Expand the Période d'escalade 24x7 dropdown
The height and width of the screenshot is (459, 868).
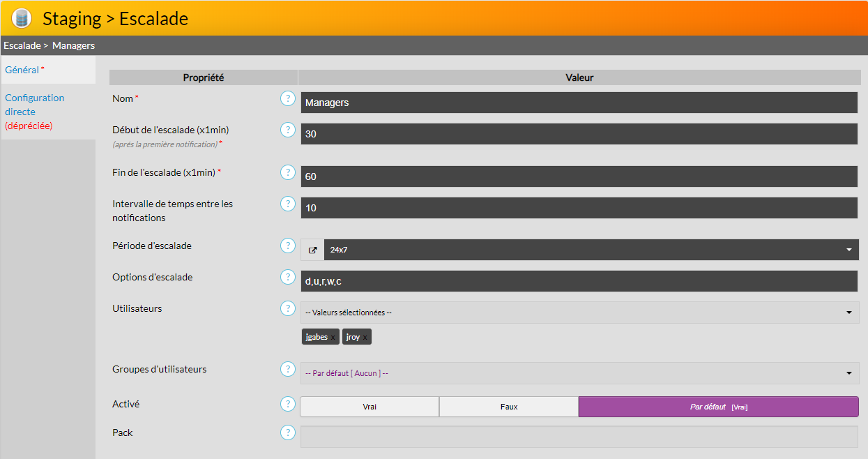click(x=848, y=250)
